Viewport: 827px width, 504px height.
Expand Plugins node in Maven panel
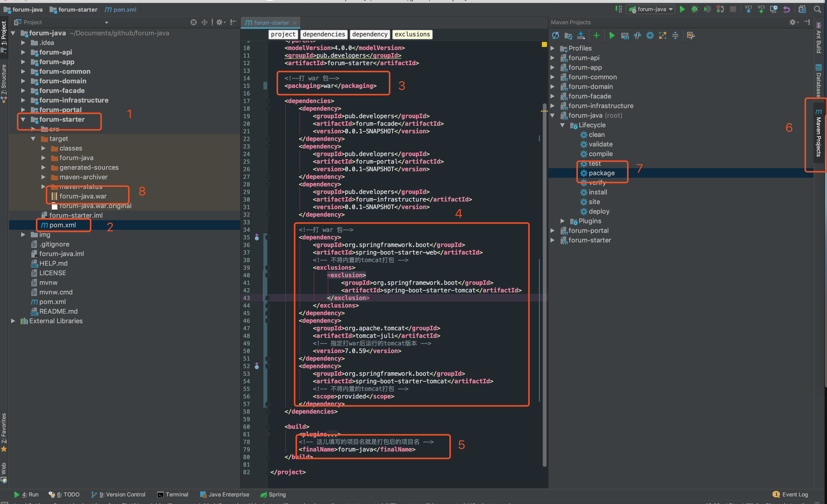(563, 221)
